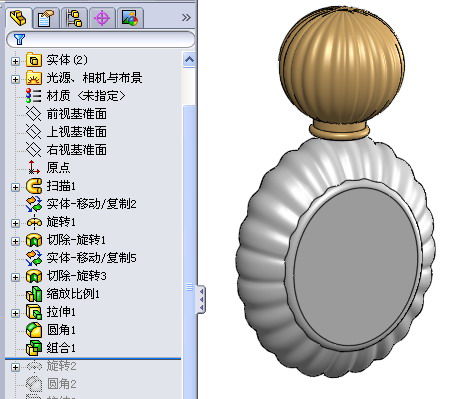Click the 圆角1 fillet icon

click(34, 330)
